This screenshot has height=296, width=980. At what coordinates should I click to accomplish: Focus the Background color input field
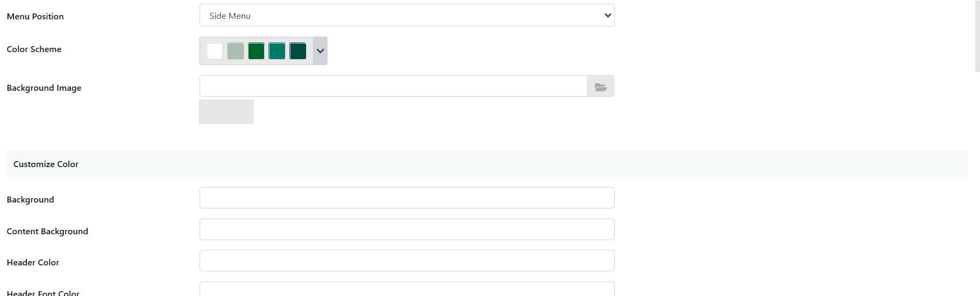coord(407,198)
